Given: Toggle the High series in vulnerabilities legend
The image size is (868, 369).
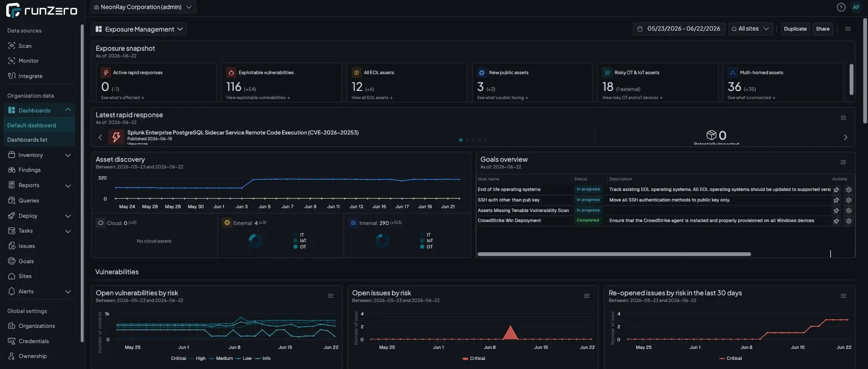Looking at the screenshot, I should (197, 358).
